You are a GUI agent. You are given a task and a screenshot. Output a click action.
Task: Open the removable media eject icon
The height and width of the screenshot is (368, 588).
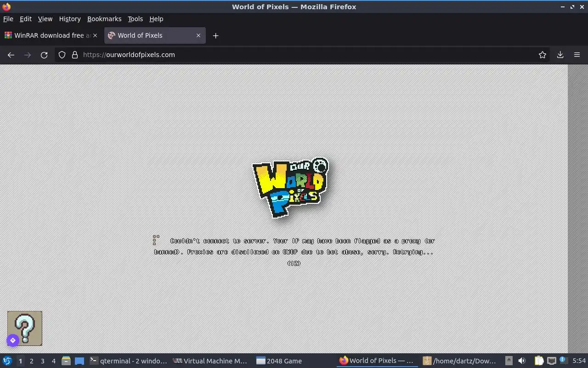pos(509,361)
